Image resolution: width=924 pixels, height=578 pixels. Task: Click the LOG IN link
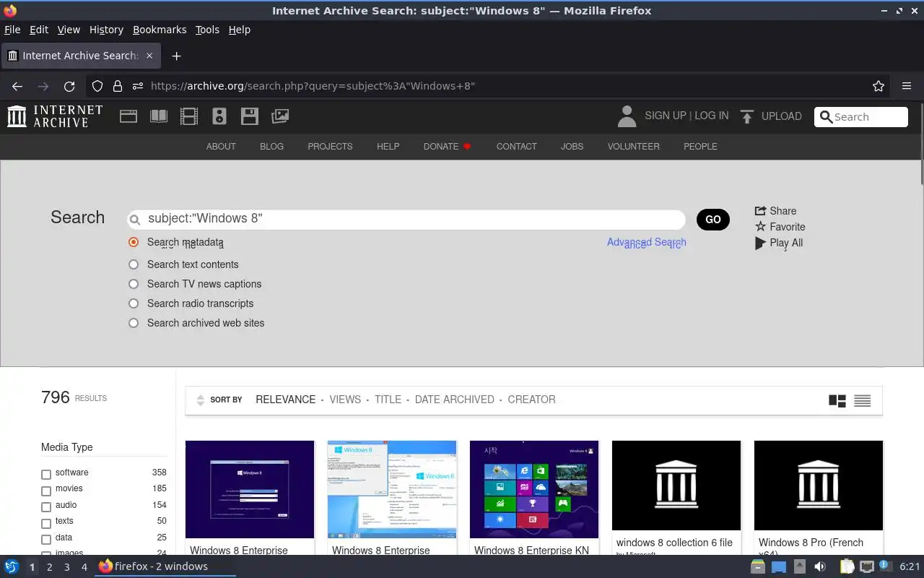(712, 116)
